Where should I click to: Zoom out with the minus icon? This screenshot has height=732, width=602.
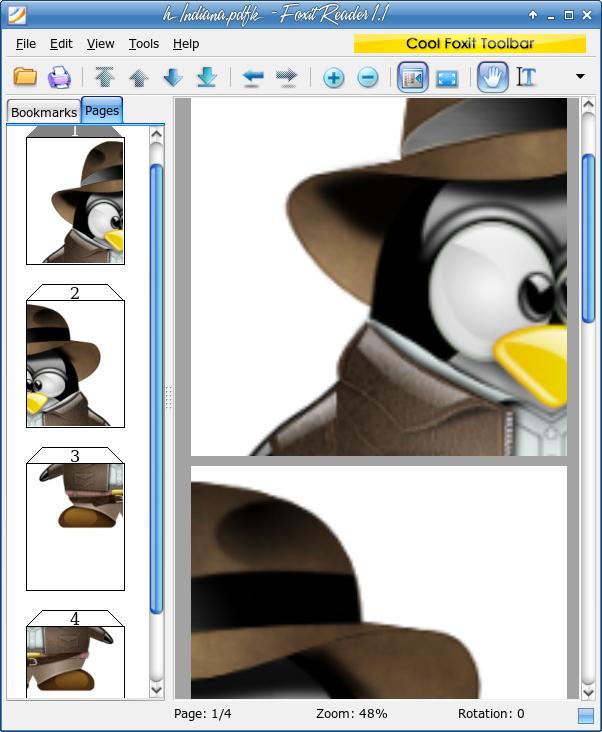[368, 77]
